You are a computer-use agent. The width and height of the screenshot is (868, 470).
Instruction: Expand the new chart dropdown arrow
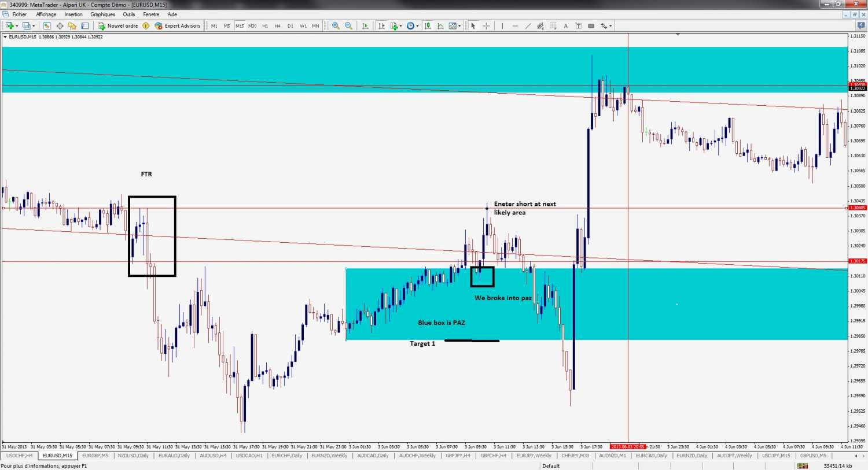click(17, 26)
